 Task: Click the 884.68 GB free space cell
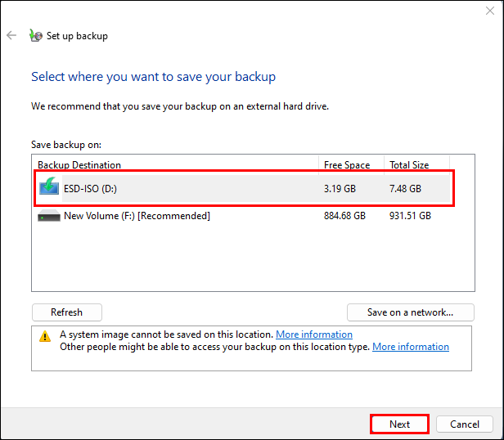344,216
